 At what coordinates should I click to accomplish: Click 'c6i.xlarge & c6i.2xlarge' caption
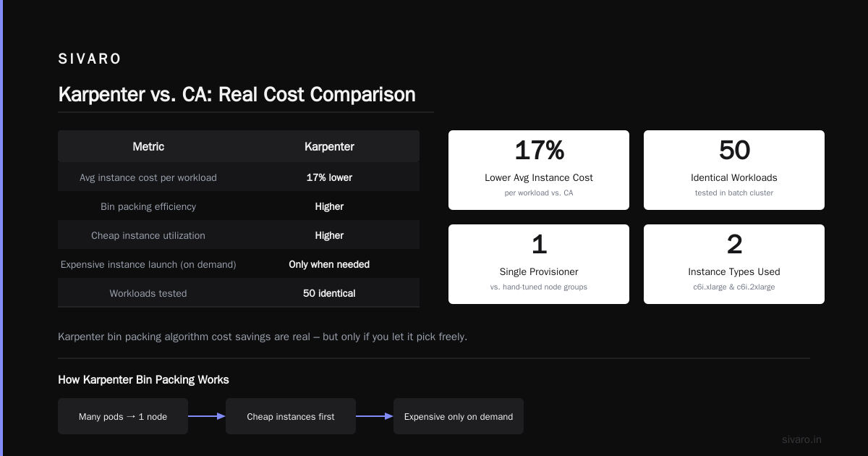click(x=734, y=287)
